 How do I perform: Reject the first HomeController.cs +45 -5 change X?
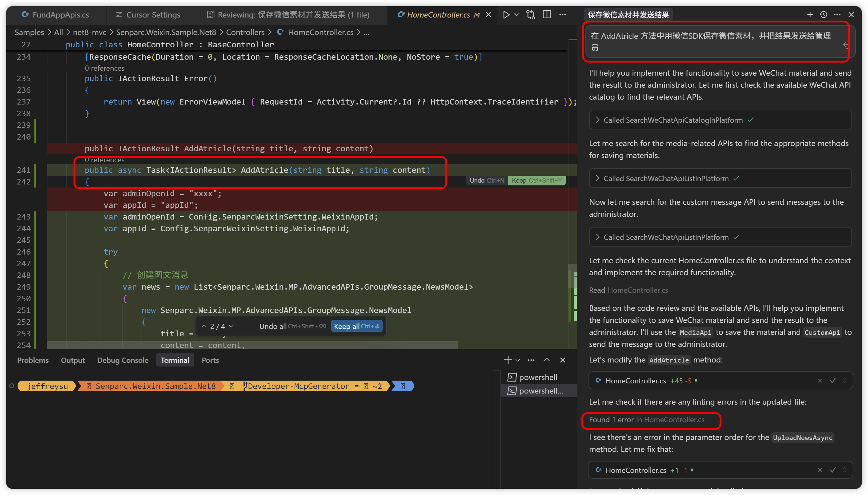click(x=820, y=380)
